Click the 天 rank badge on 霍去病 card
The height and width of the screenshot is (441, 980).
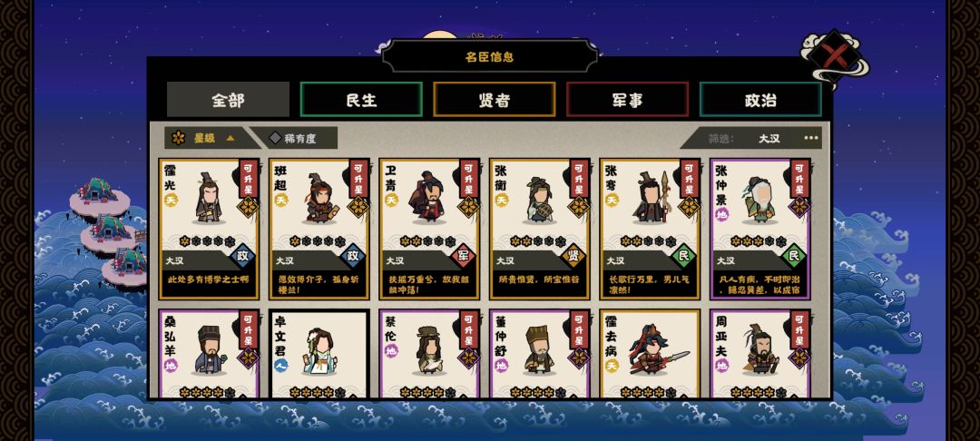(612, 366)
